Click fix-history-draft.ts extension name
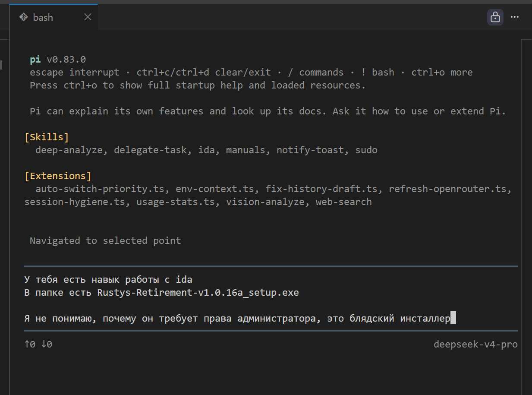532x395 pixels. (321, 189)
